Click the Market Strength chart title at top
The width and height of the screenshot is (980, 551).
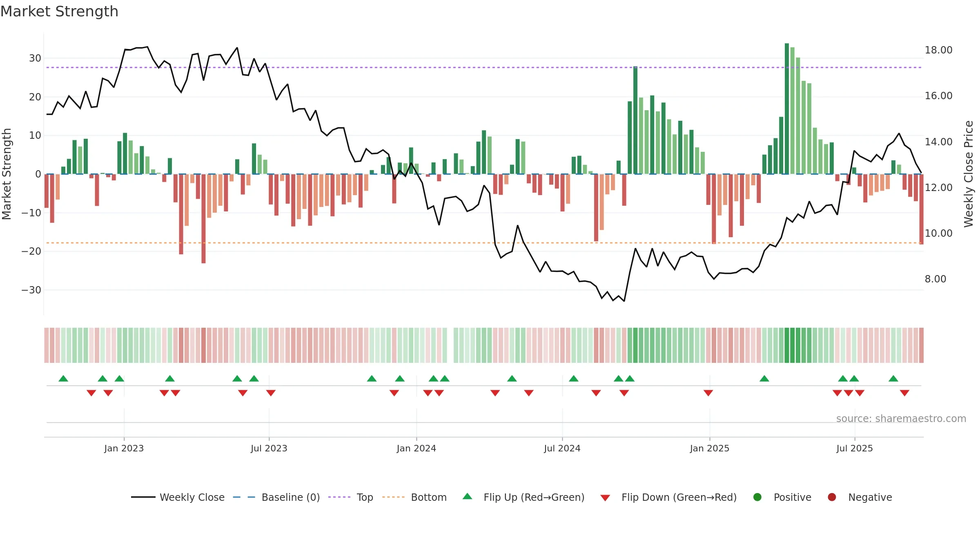[59, 11]
